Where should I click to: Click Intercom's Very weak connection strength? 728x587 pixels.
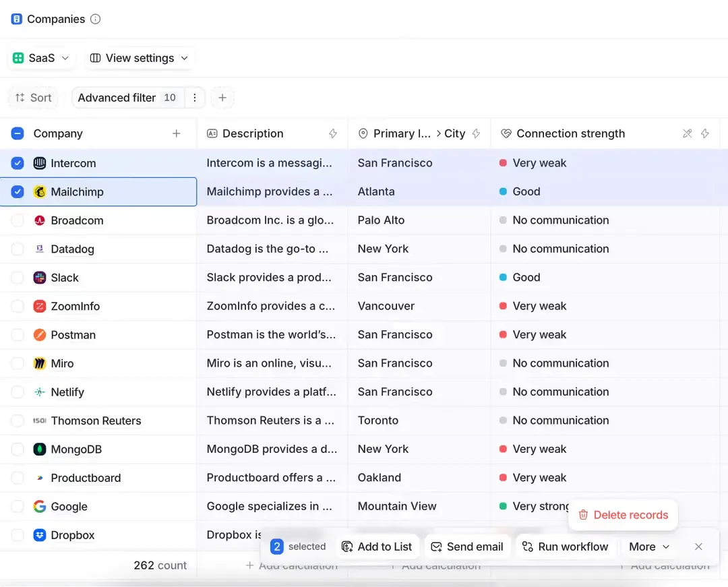[533, 163]
